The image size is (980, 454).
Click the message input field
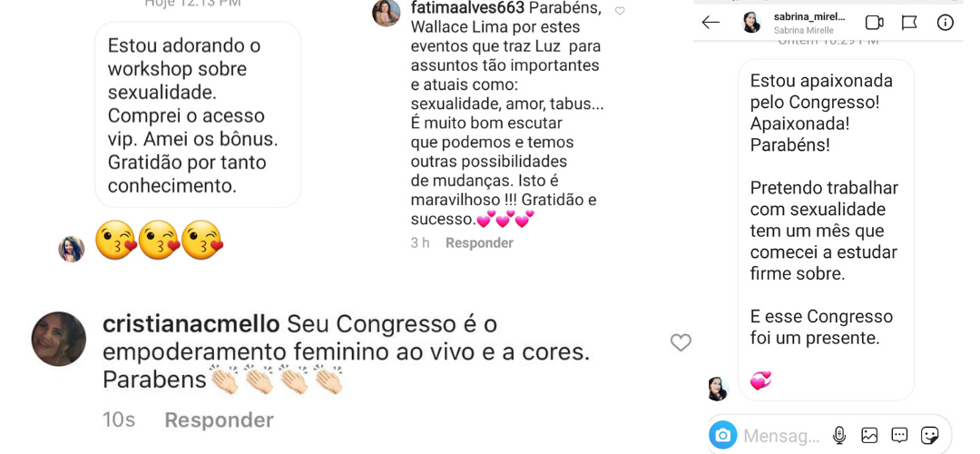point(781,435)
